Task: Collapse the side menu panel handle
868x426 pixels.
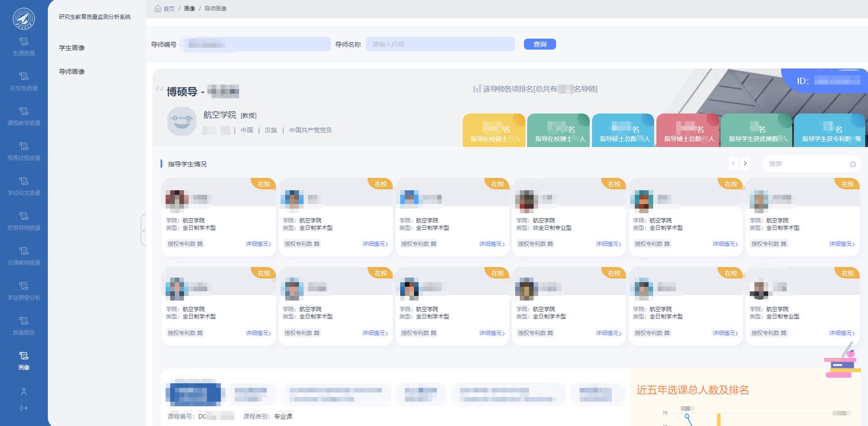Action: (x=144, y=230)
